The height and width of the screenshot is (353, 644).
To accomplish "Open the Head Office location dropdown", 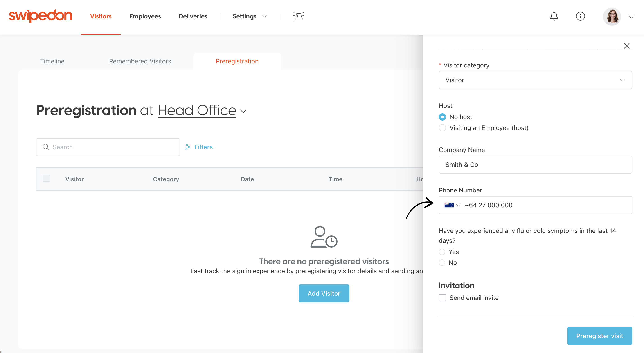I will [x=197, y=110].
